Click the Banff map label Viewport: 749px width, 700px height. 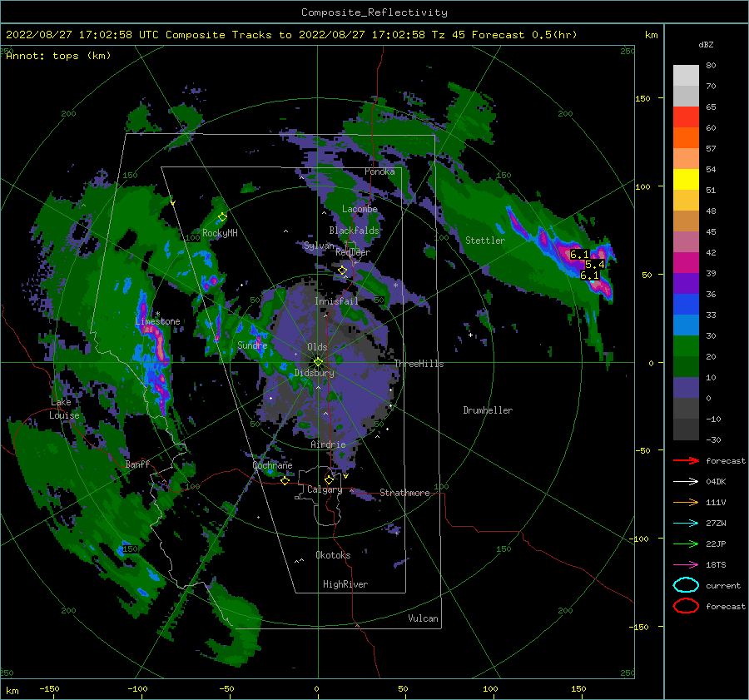(137, 464)
